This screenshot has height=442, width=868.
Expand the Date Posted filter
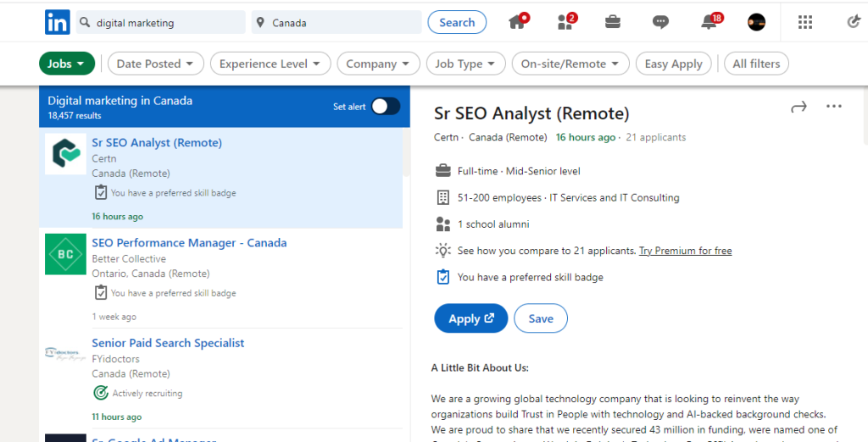[x=156, y=64]
